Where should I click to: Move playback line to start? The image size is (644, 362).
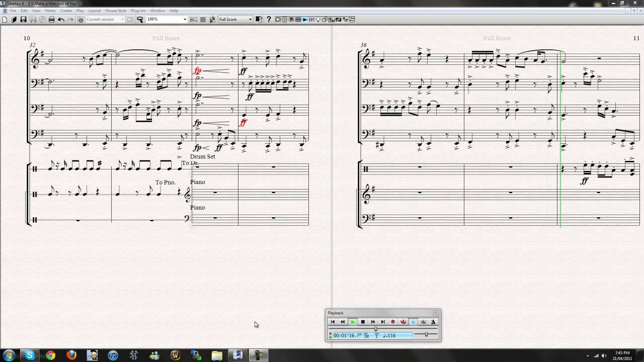coord(333,322)
